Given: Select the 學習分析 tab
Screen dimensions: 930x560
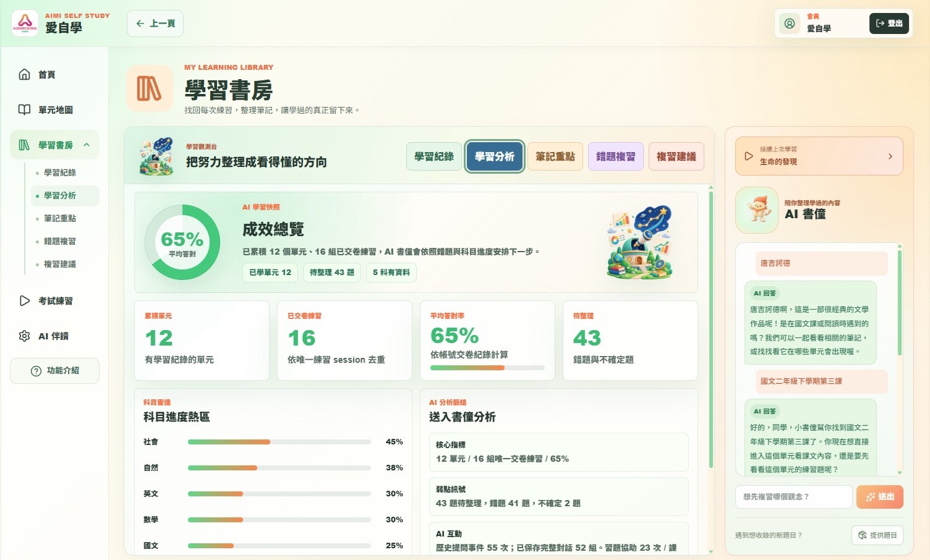Looking at the screenshot, I should tap(495, 156).
